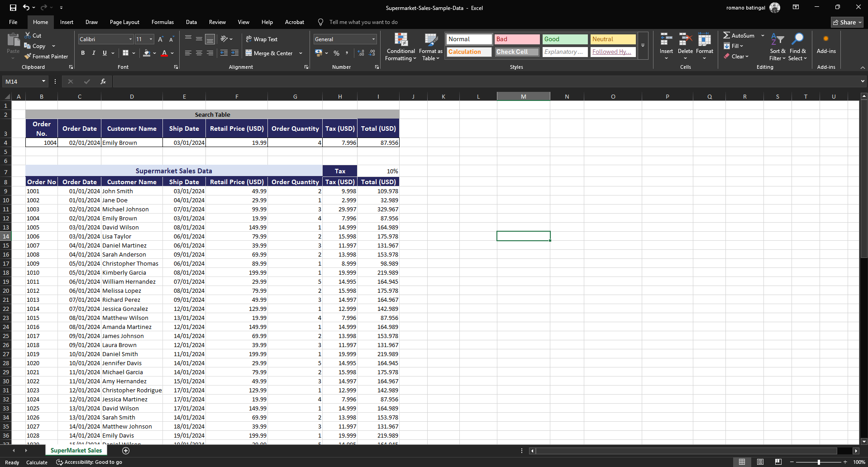Click the Fill Color bucket swatch
This screenshot has width=868, height=467.
click(146, 53)
